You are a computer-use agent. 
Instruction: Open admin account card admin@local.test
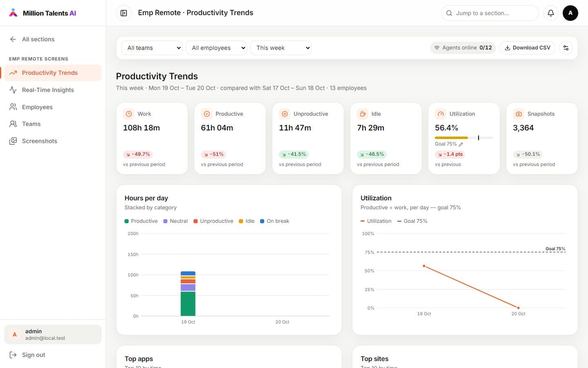[53, 334]
